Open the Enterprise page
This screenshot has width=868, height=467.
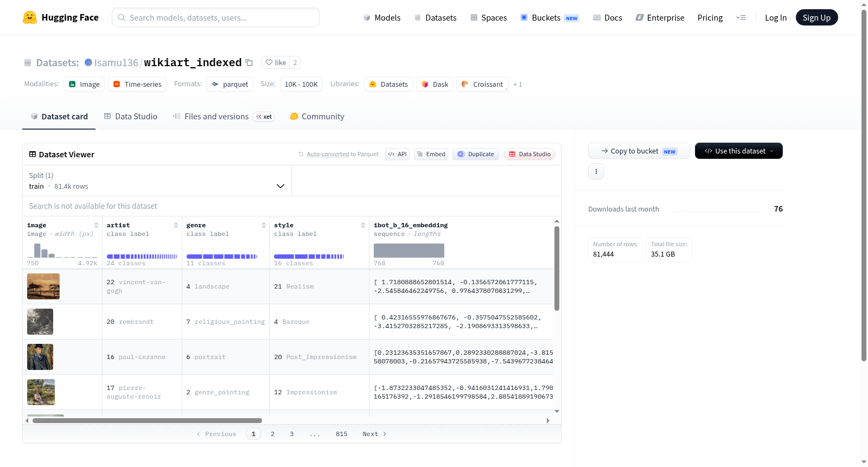[660, 17]
